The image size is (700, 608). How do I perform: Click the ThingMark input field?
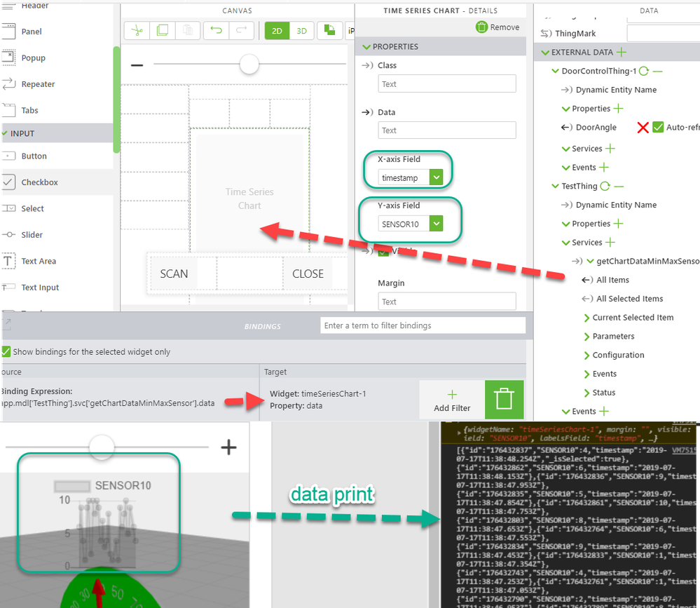tap(664, 34)
